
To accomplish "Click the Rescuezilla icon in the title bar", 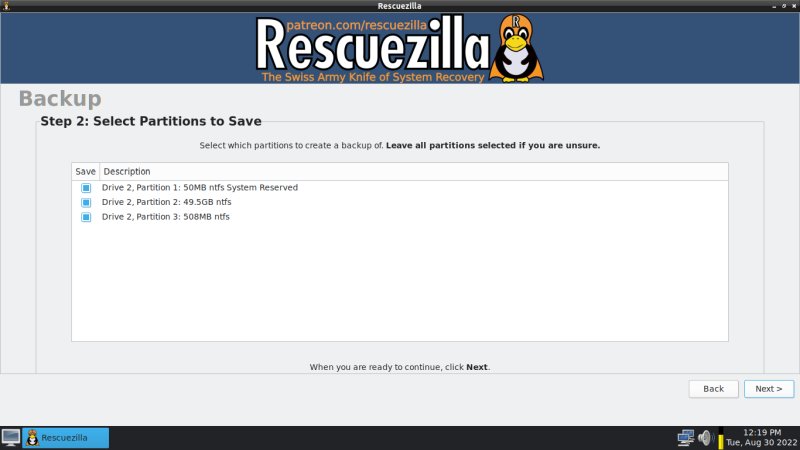I will [x=6, y=6].
